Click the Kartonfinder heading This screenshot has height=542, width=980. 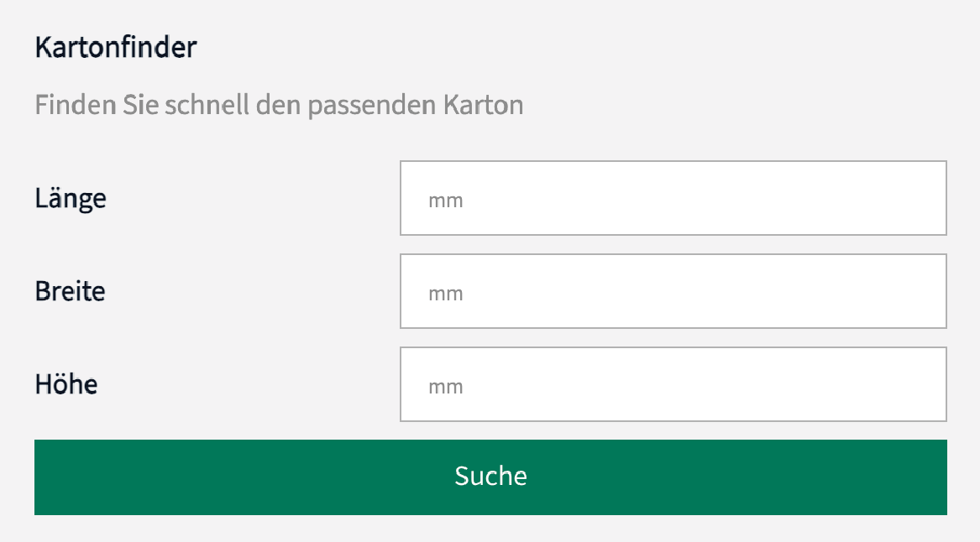coord(116,48)
